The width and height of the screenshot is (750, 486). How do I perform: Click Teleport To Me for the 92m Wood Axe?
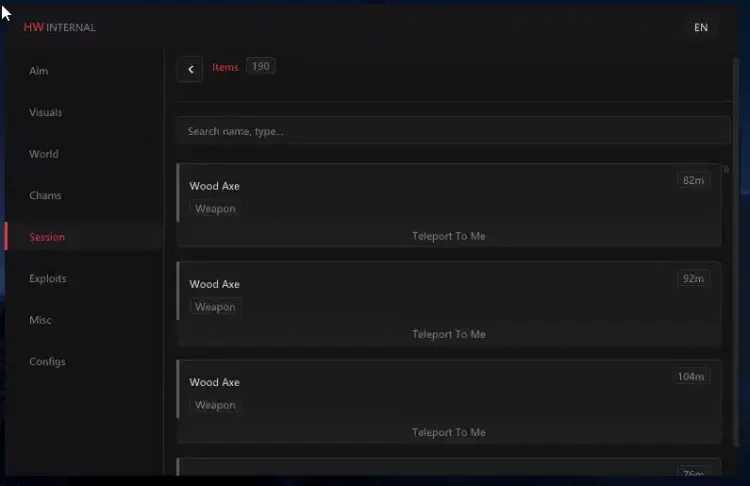point(449,334)
